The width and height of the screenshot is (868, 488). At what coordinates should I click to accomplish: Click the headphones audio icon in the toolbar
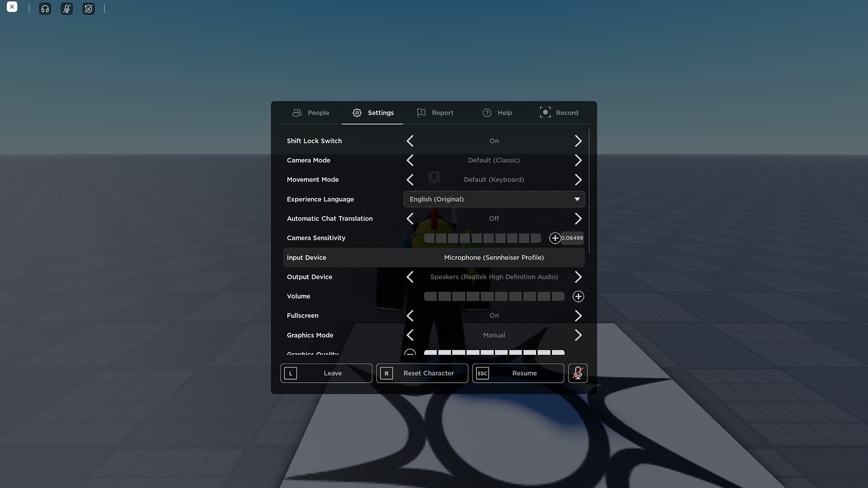tap(45, 8)
